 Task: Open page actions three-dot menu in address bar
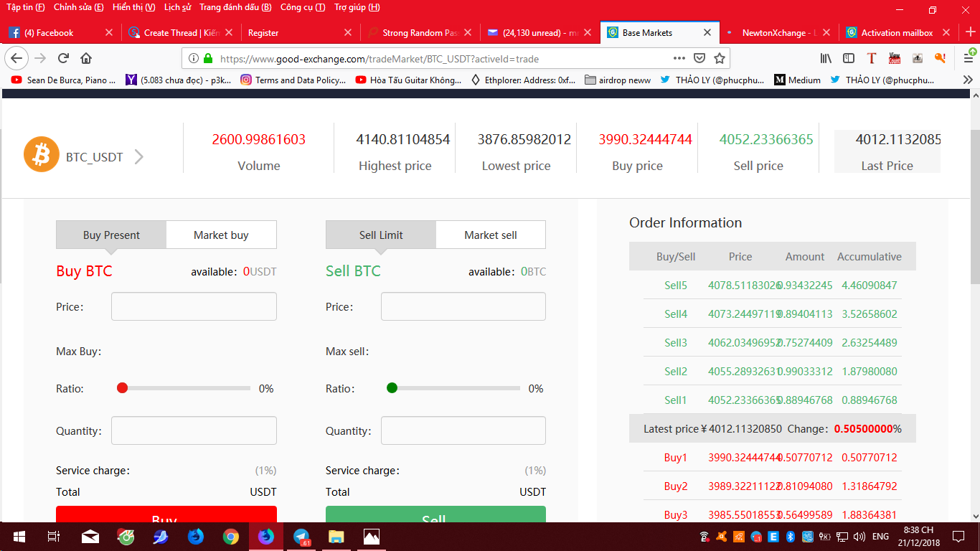point(679,58)
